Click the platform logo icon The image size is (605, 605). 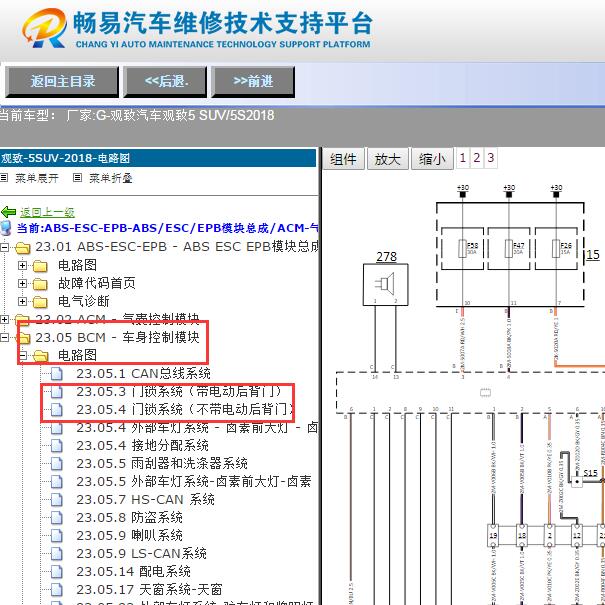pyautogui.click(x=45, y=28)
